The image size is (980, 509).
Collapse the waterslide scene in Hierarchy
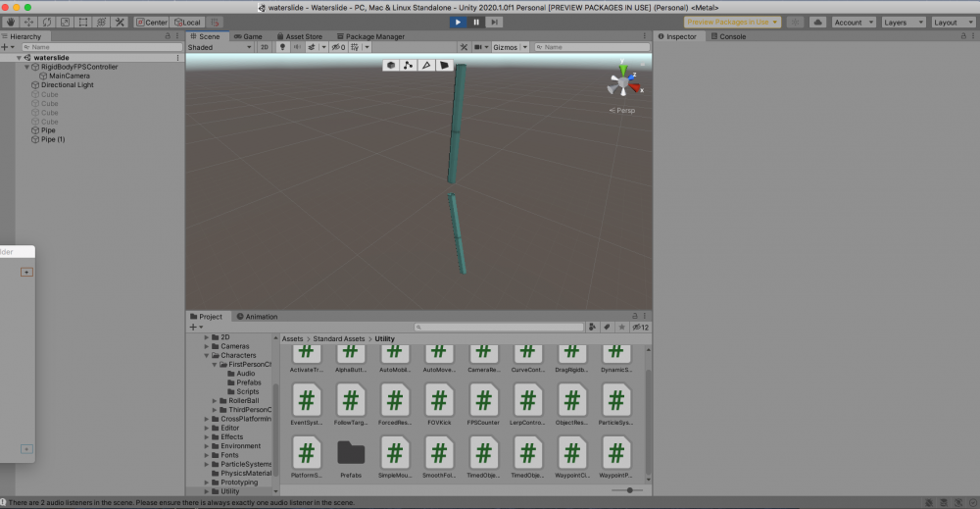pyautogui.click(x=19, y=58)
